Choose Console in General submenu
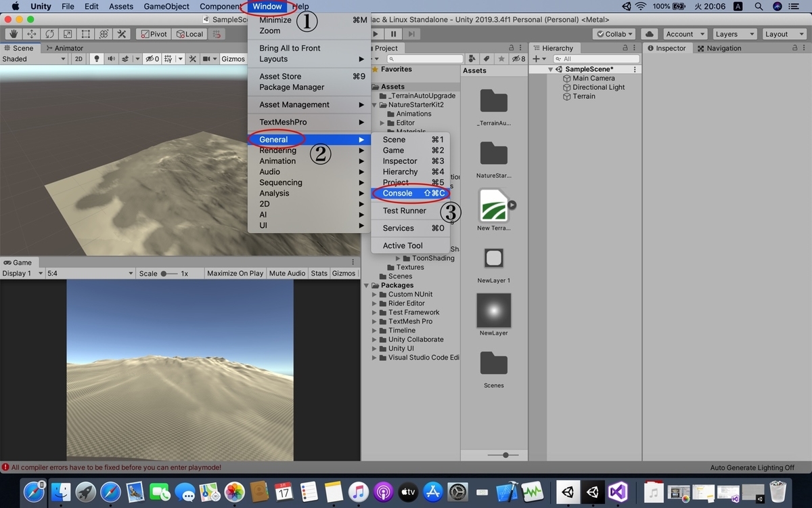The height and width of the screenshot is (508, 812). 410,193
